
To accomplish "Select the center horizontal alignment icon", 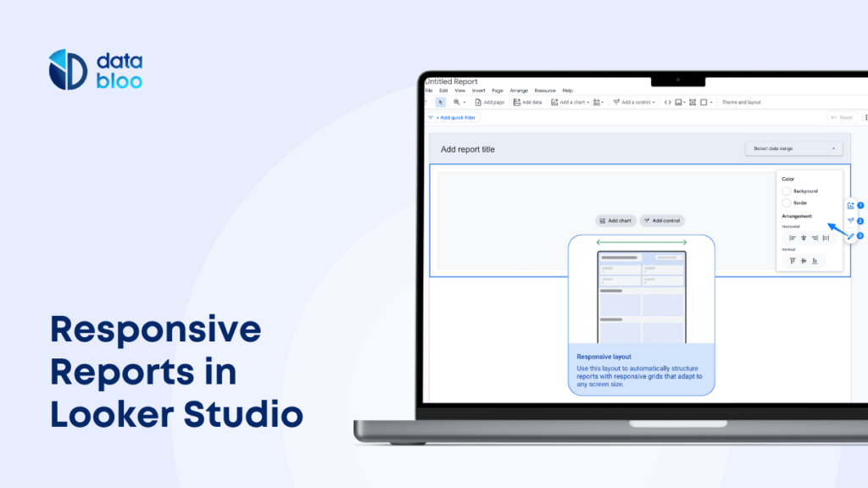I will (x=804, y=237).
